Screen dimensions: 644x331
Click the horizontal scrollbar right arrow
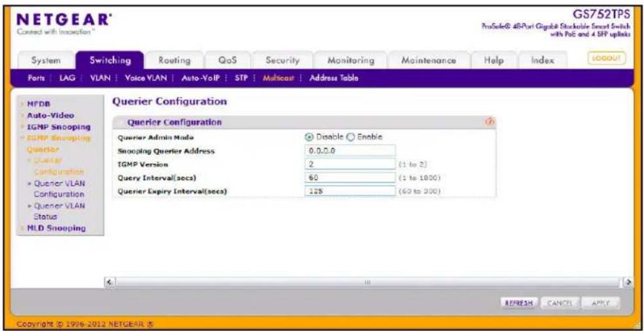(x=628, y=283)
